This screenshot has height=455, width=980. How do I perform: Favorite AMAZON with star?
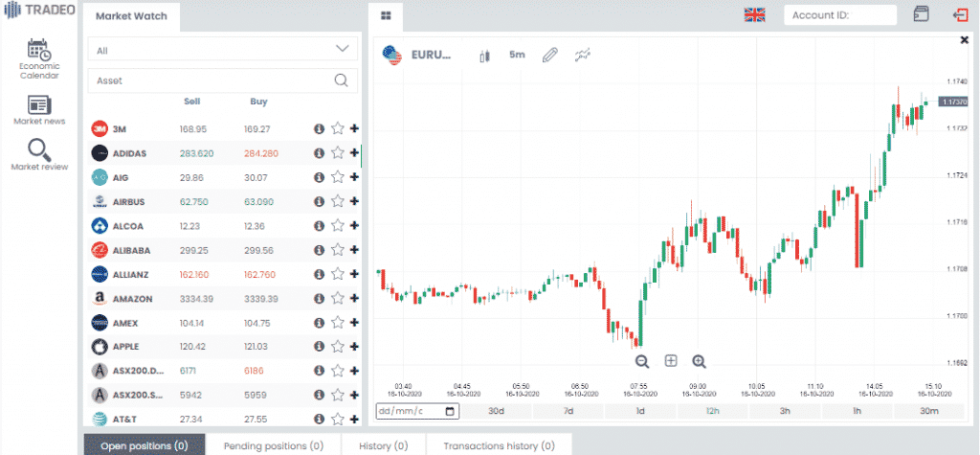(x=338, y=299)
